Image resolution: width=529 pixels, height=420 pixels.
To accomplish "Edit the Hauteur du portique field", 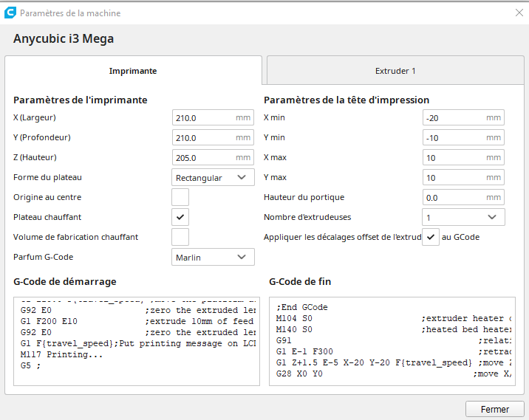I will (463, 197).
